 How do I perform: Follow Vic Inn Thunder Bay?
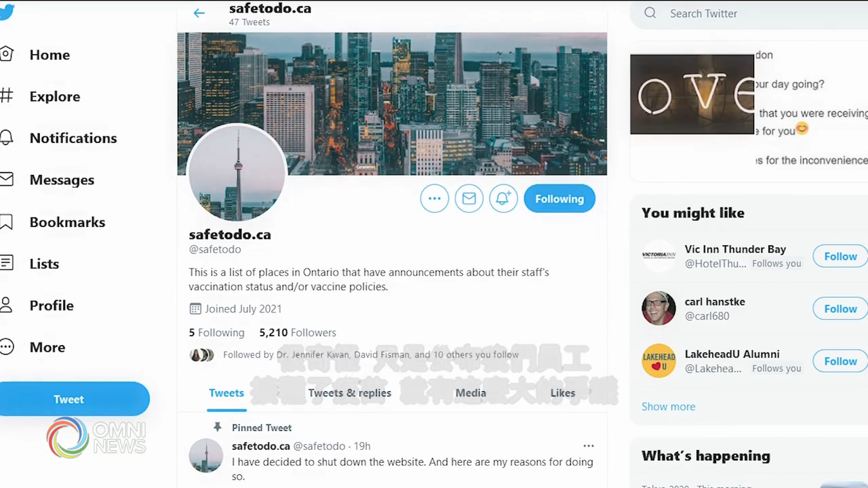point(840,256)
